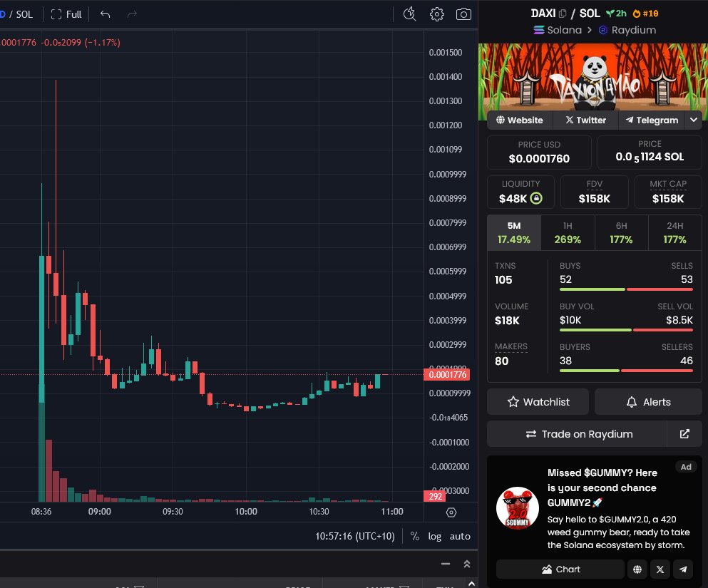Undo last chart action arrow
708x588 pixels.
pyautogui.click(x=106, y=14)
